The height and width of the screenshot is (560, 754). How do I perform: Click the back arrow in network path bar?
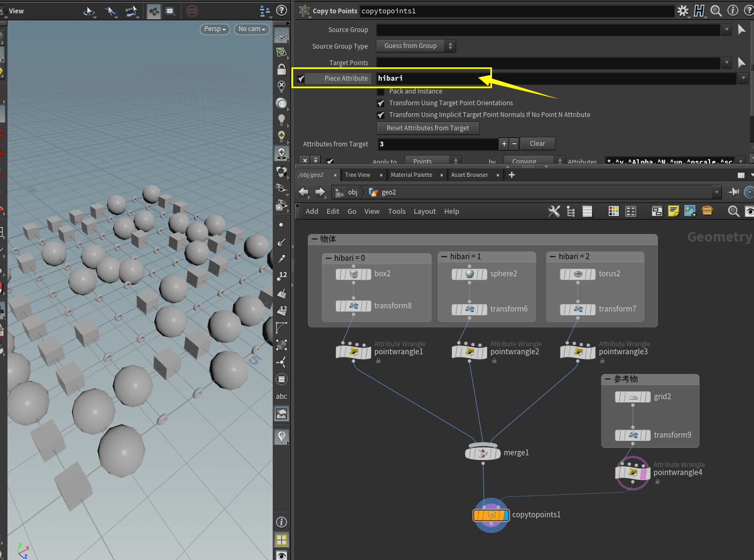[304, 192]
